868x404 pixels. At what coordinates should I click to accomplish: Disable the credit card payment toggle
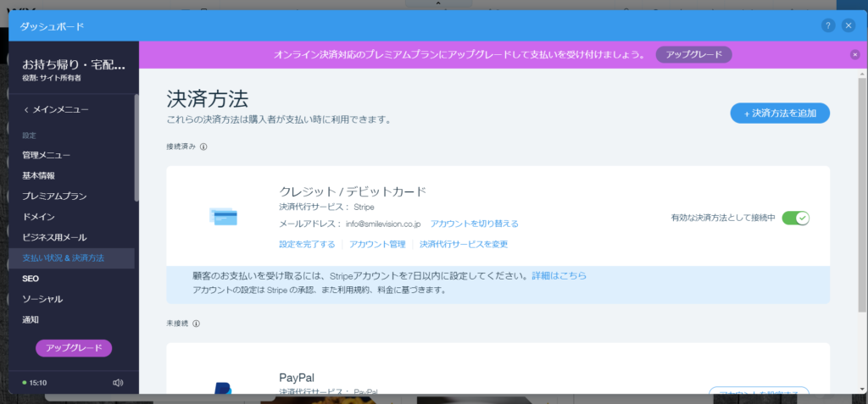tap(795, 218)
